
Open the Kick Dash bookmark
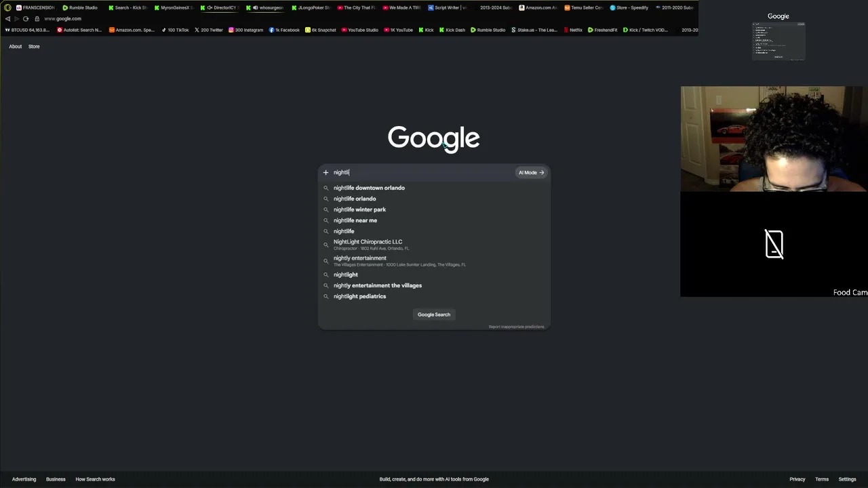coord(452,30)
